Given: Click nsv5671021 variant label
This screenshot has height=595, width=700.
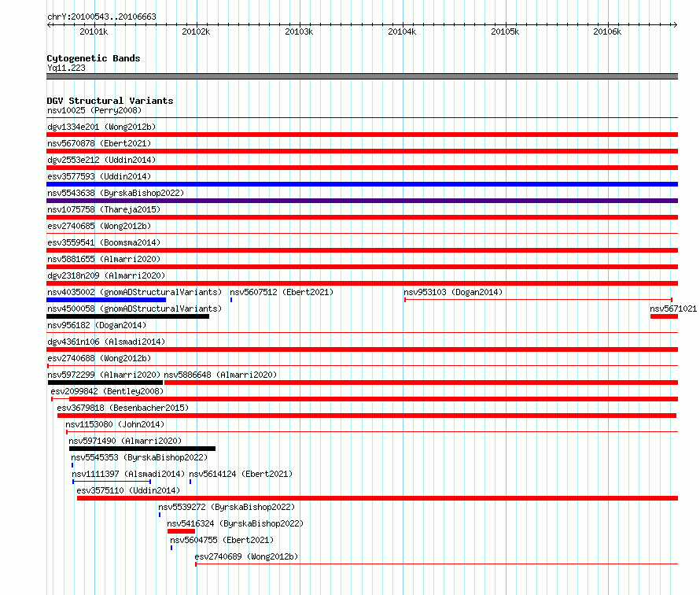Looking at the screenshot, I should pyautogui.click(x=673, y=309).
